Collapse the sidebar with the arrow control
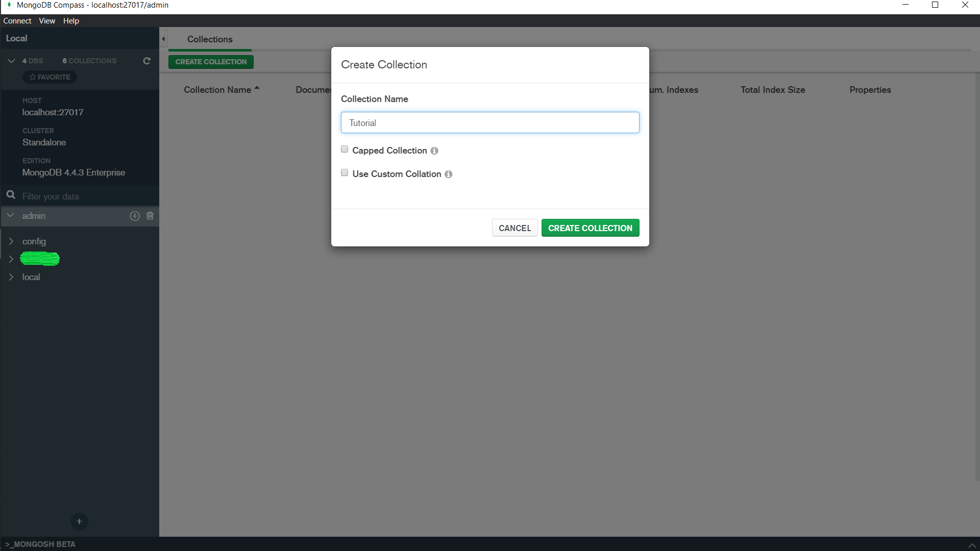This screenshot has width=980, height=551. tap(163, 38)
